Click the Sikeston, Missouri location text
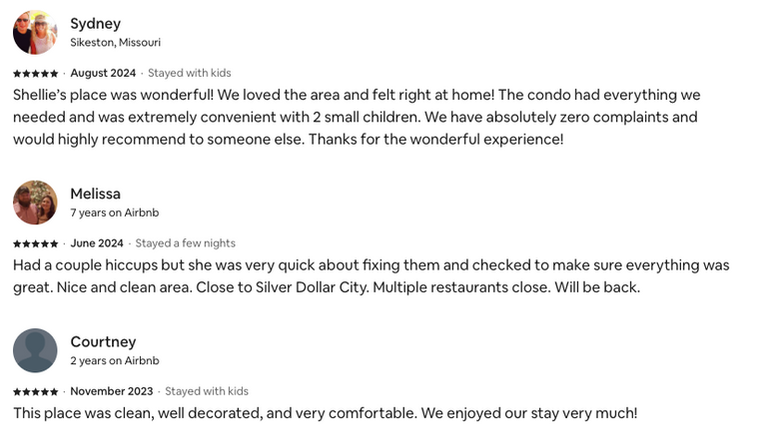The height and width of the screenshot is (442, 757). [x=115, y=42]
